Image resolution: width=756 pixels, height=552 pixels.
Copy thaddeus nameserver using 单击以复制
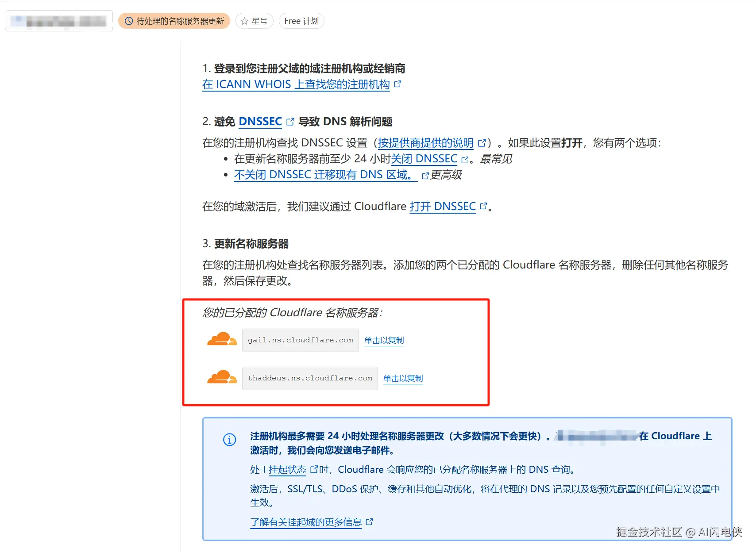click(x=403, y=378)
